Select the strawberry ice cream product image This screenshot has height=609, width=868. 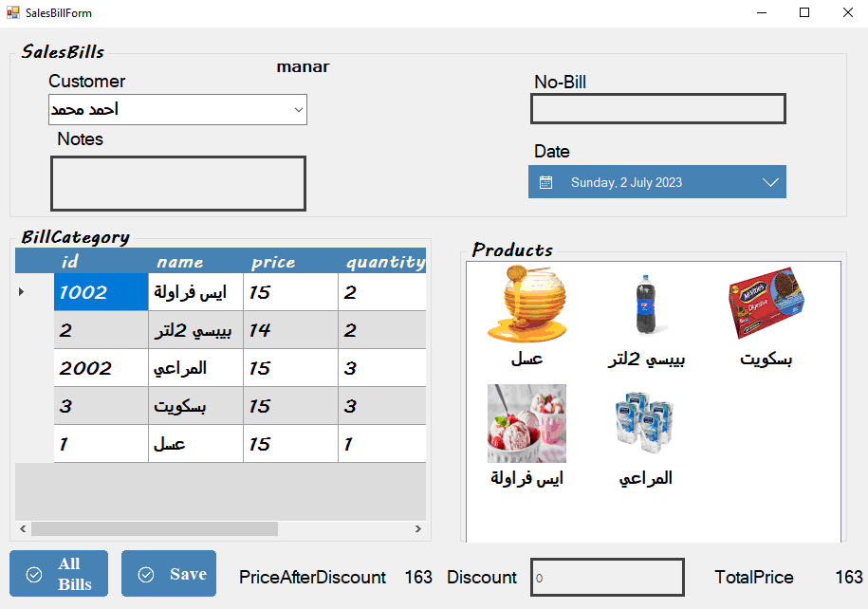coord(526,421)
